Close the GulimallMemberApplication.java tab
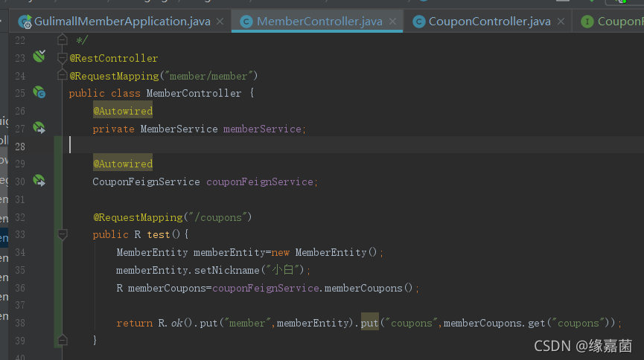 220,22
